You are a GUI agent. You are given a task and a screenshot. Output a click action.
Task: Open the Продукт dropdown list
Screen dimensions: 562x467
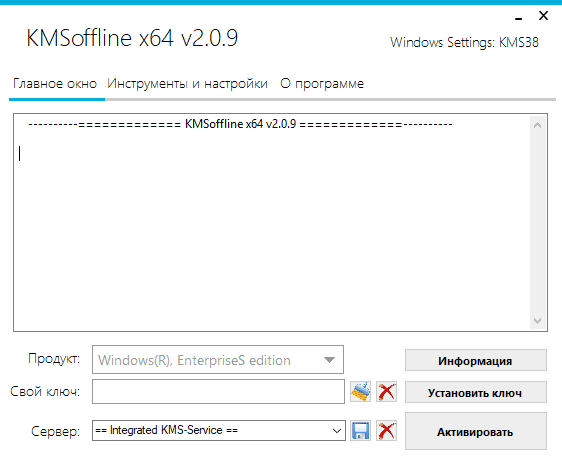pyautogui.click(x=218, y=359)
